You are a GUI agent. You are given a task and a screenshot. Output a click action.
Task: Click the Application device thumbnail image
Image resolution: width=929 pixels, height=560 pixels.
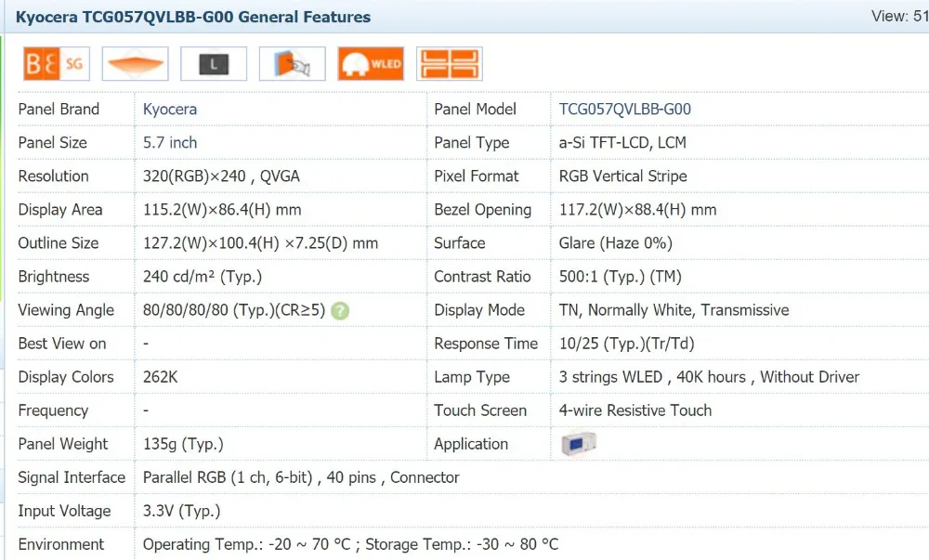579,444
